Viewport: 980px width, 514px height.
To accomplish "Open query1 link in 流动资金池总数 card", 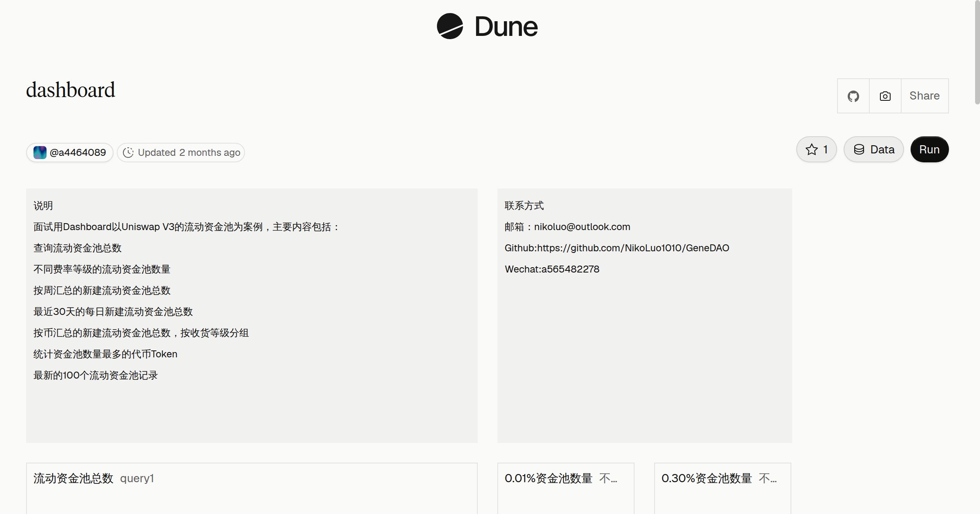I will (137, 478).
